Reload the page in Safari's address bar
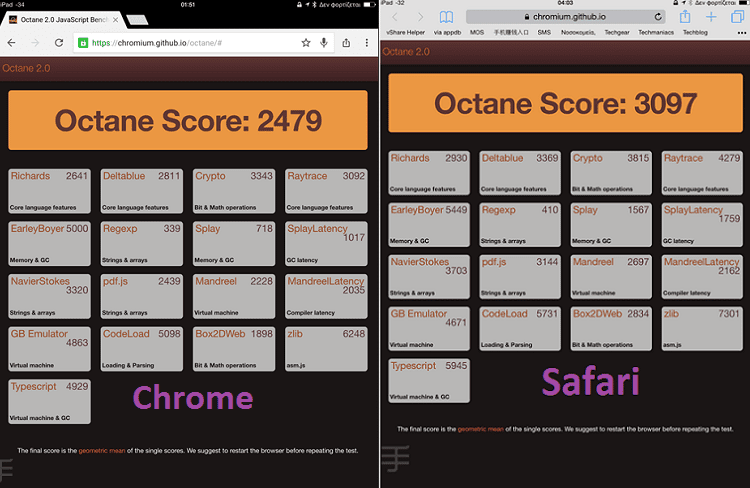750x488 pixels. tap(658, 17)
